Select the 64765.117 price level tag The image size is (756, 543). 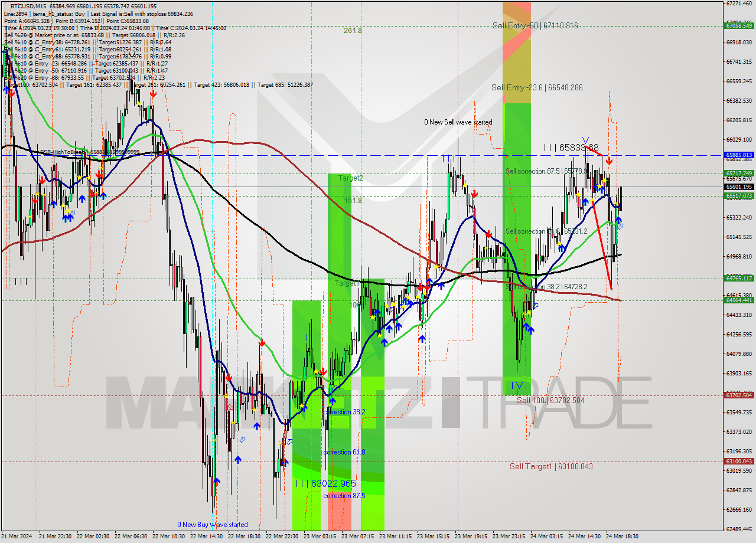tap(739, 278)
